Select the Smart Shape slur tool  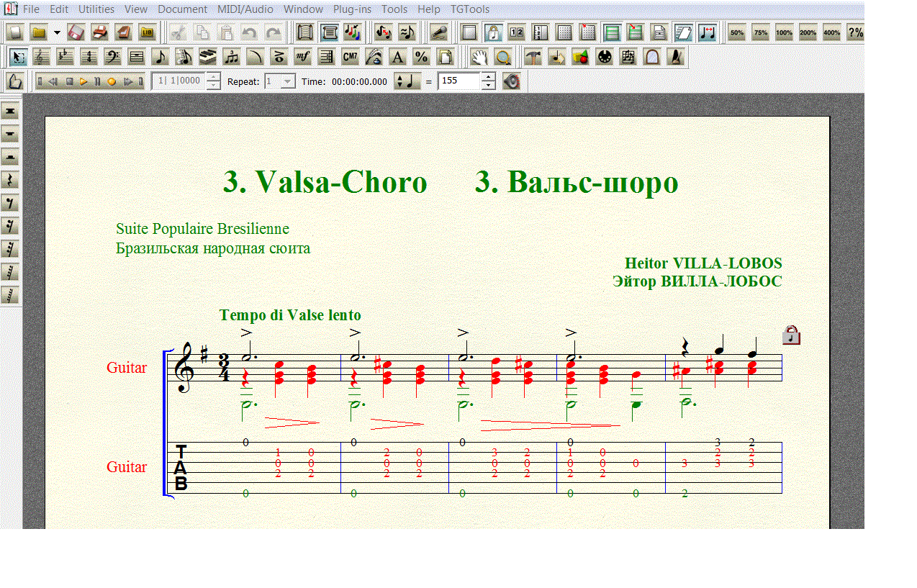click(255, 57)
